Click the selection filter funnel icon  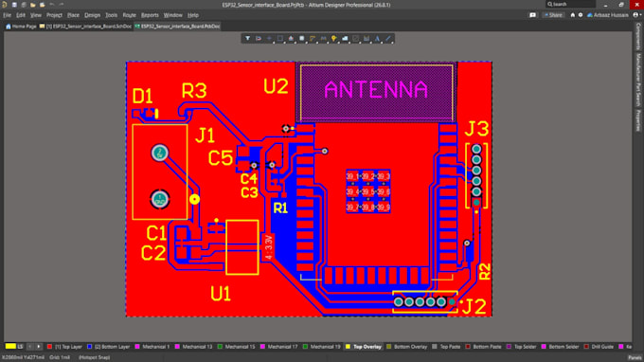pyautogui.click(x=248, y=38)
